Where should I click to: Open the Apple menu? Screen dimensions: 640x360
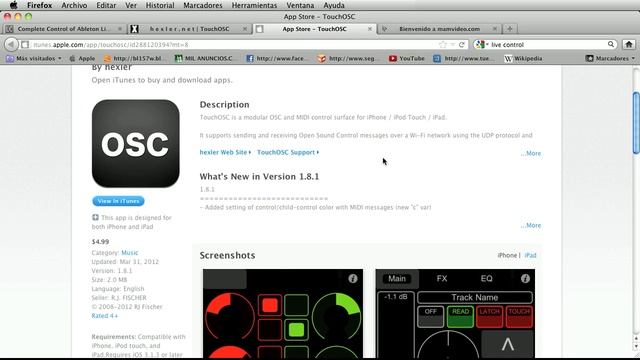[x=13, y=5]
